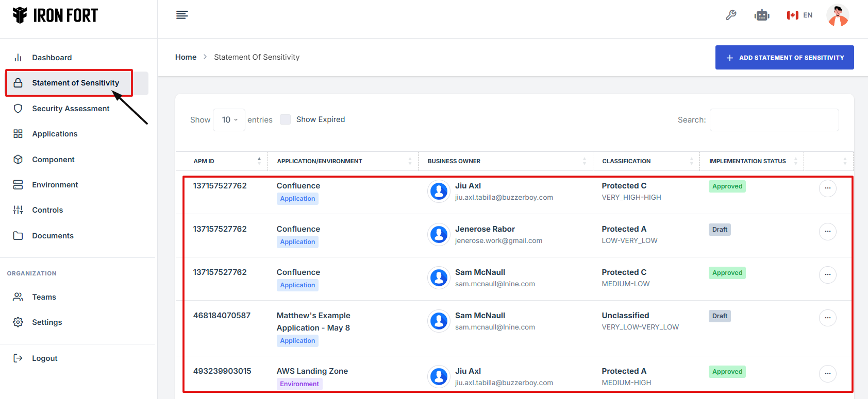Click the Home breadcrumb link

[186, 57]
